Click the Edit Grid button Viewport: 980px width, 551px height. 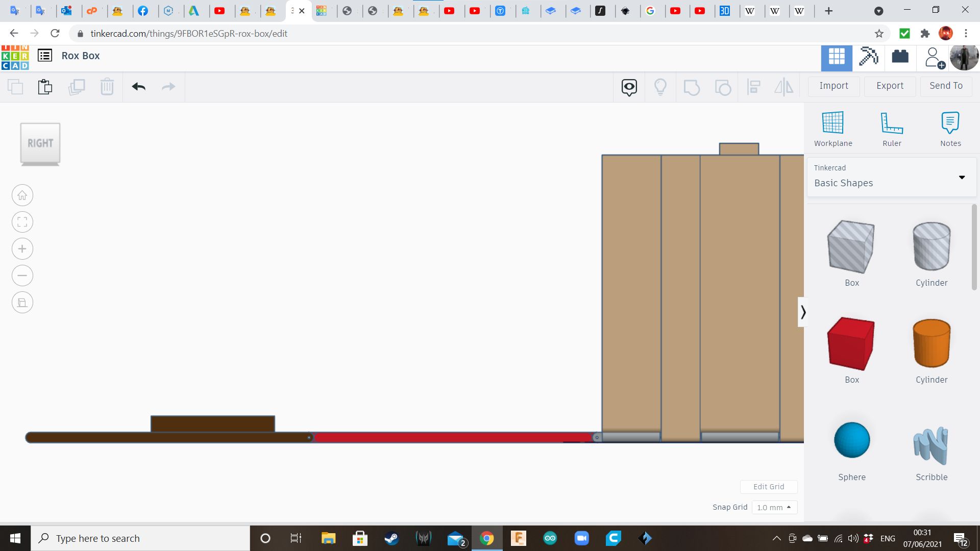(x=769, y=487)
